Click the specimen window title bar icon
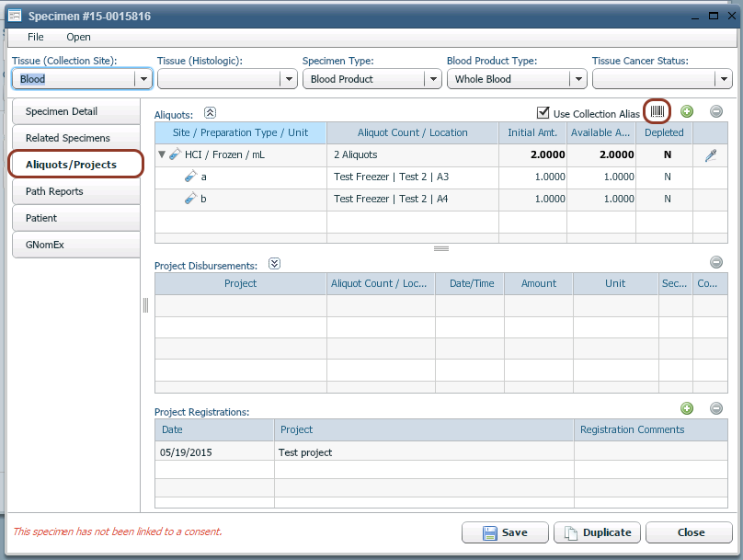The image size is (743, 560). (15, 16)
